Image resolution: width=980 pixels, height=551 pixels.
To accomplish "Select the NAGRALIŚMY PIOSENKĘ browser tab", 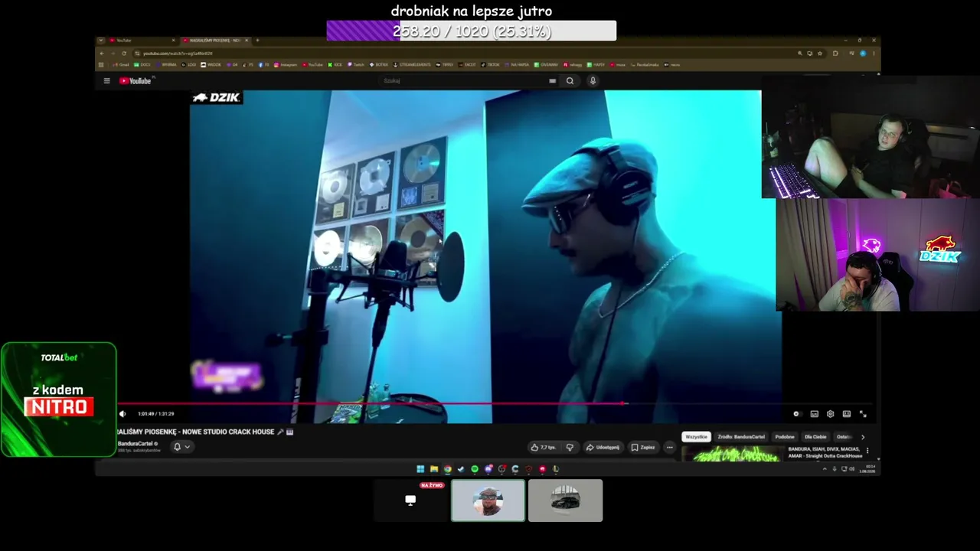I will point(215,40).
